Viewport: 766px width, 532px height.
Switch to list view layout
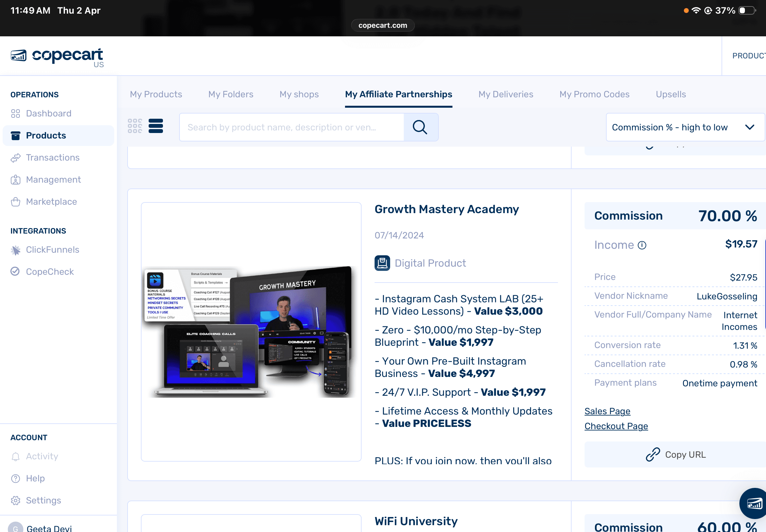coord(156,126)
